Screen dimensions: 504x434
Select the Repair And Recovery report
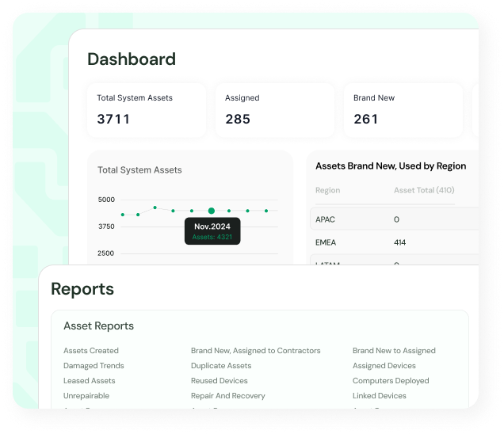click(x=228, y=396)
